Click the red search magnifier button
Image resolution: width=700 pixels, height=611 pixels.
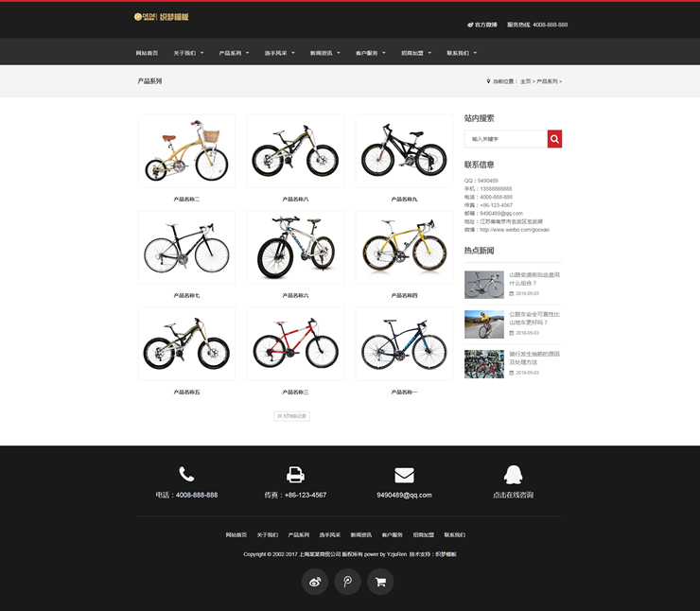(554, 139)
